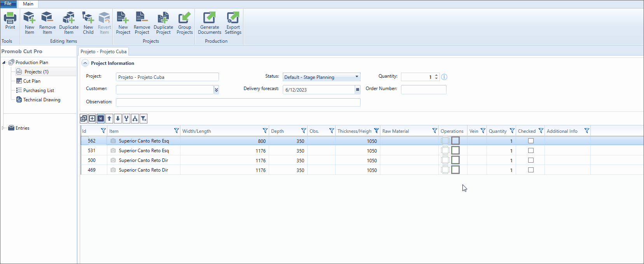Click the Delivery forecast date field
The width and height of the screenshot is (644, 264).
(318, 90)
